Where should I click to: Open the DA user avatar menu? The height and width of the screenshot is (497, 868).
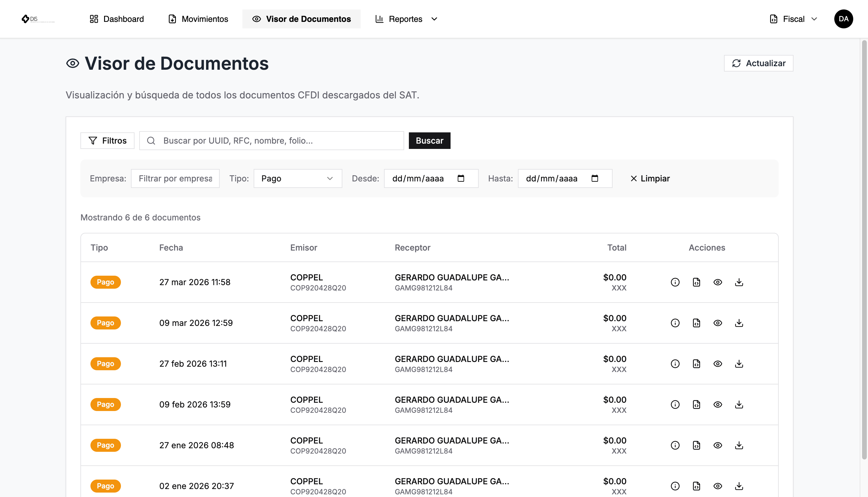[x=843, y=19]
